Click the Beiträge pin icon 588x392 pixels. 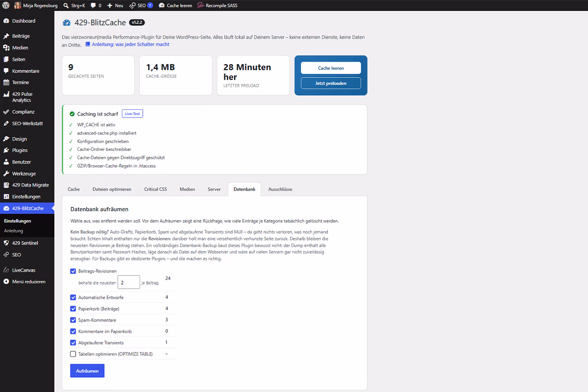6,36
